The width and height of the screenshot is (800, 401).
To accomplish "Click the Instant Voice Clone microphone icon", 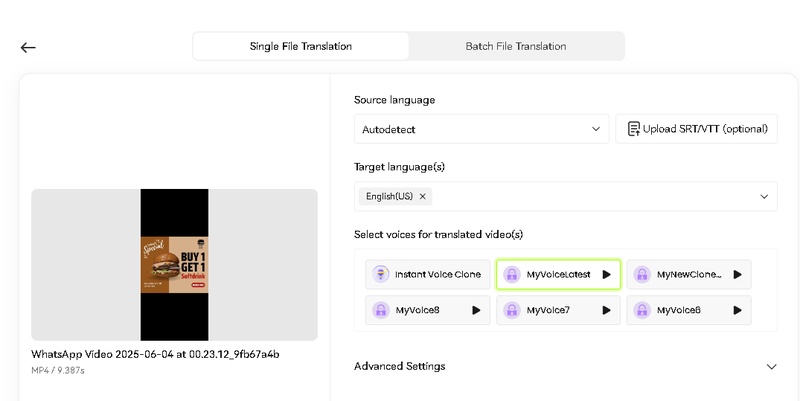I will tap(381, 274).
